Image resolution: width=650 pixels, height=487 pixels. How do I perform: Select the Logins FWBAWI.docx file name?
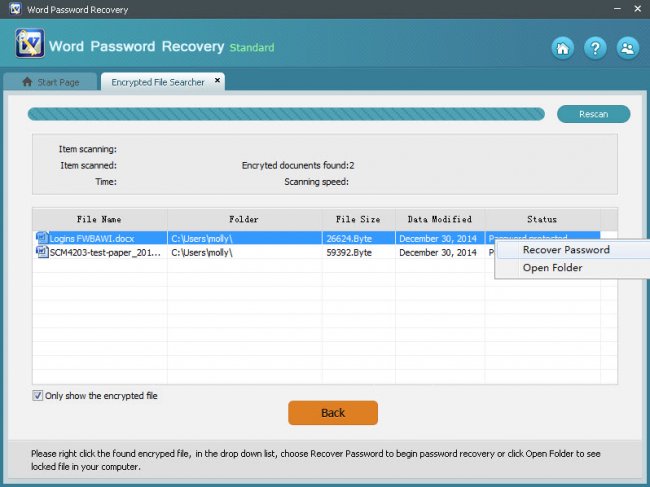tap(92, 238)
